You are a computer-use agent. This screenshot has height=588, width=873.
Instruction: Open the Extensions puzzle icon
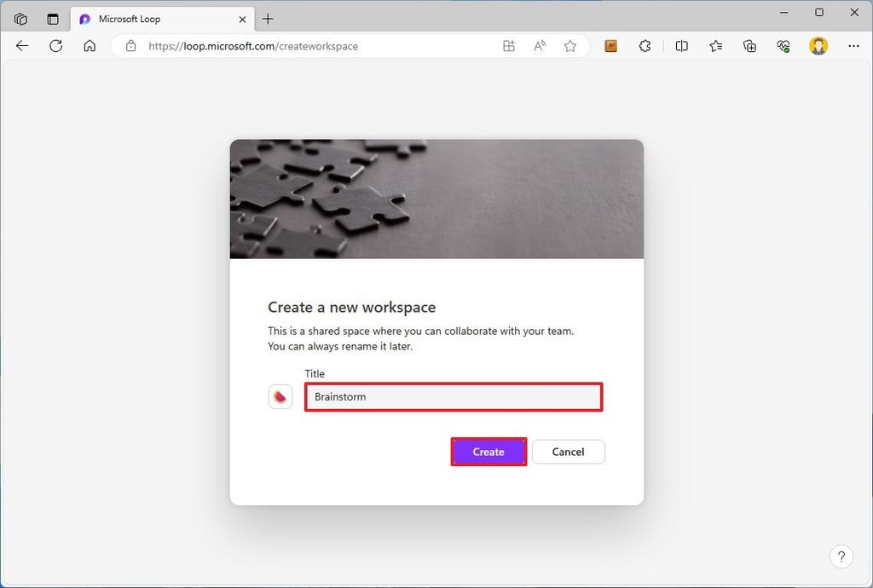coord(645,46)
